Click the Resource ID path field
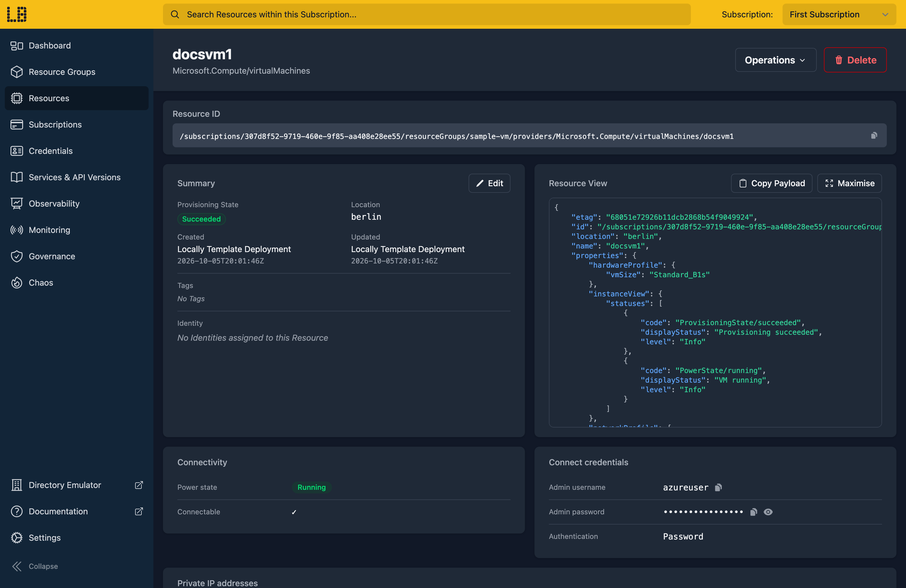 529,135
